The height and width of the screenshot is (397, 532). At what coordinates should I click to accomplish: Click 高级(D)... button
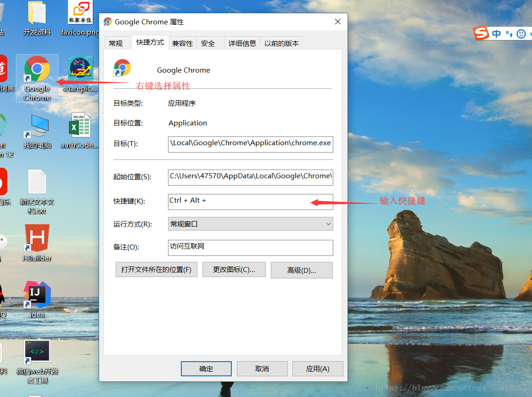coord(302,270)
